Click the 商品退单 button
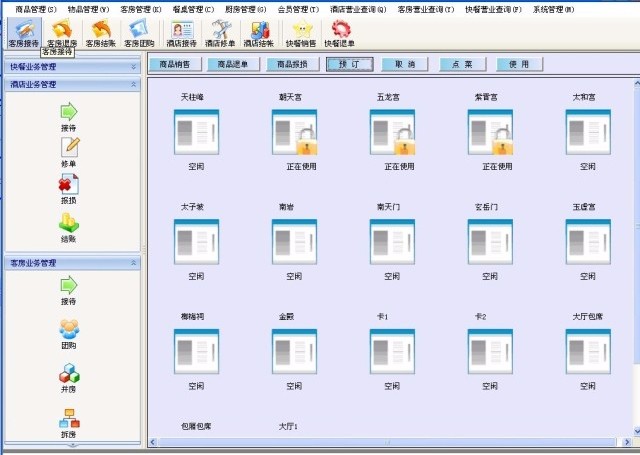The height and width of the screenshot is (455, 640). point(233,64)
